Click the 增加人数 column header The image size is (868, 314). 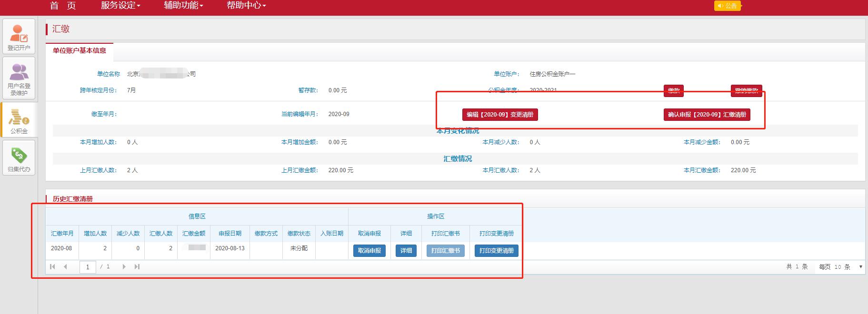[x=95, y=234]
